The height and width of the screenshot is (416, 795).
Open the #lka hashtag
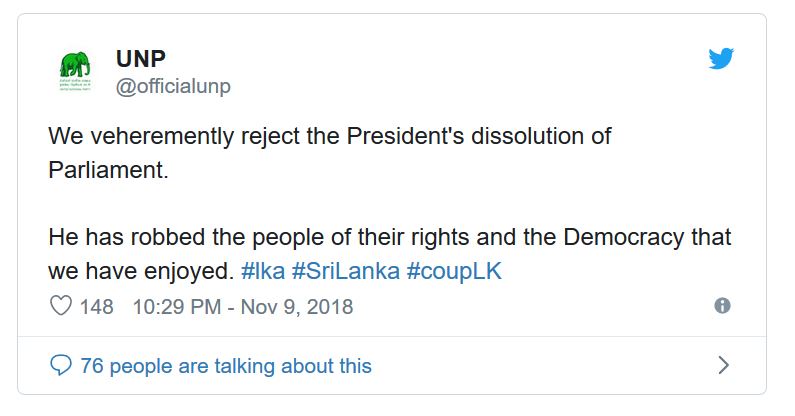tap(264, 272)
